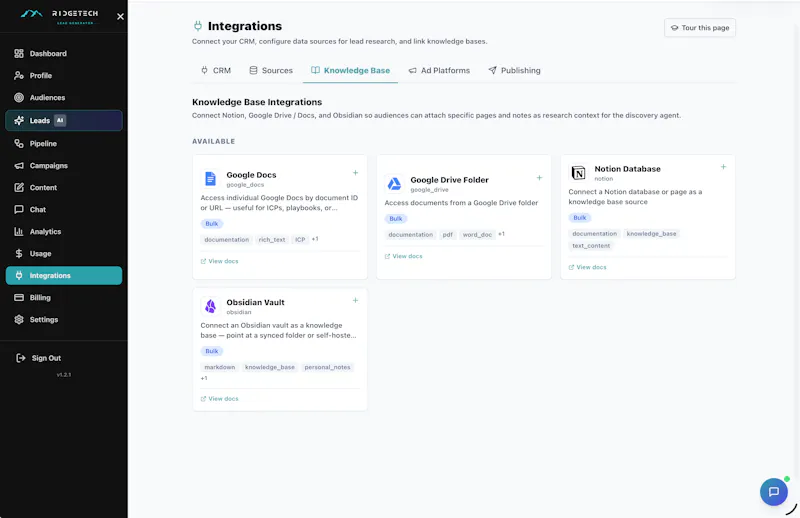This screenshot has width=800, height=518.
Task: Click the Obsidian Vault card title
Action: pyautogui.click(x=255, y=302)
